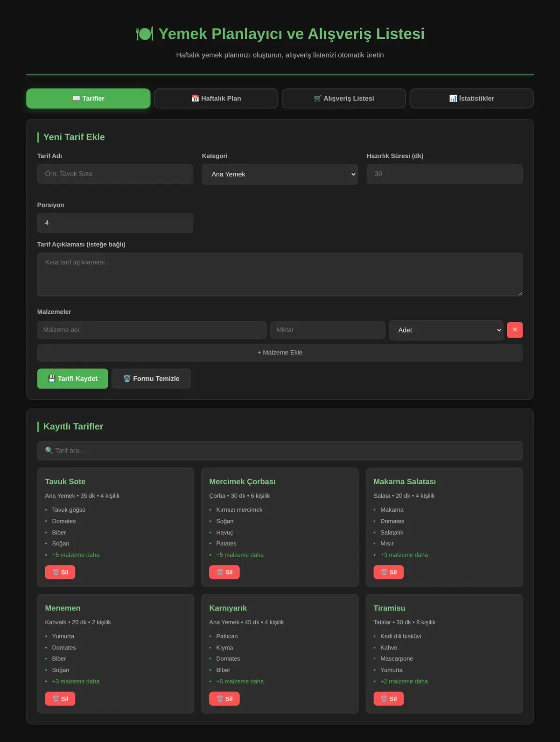Click "Kırmızı mercimek" ingredient

coord(239,509)
